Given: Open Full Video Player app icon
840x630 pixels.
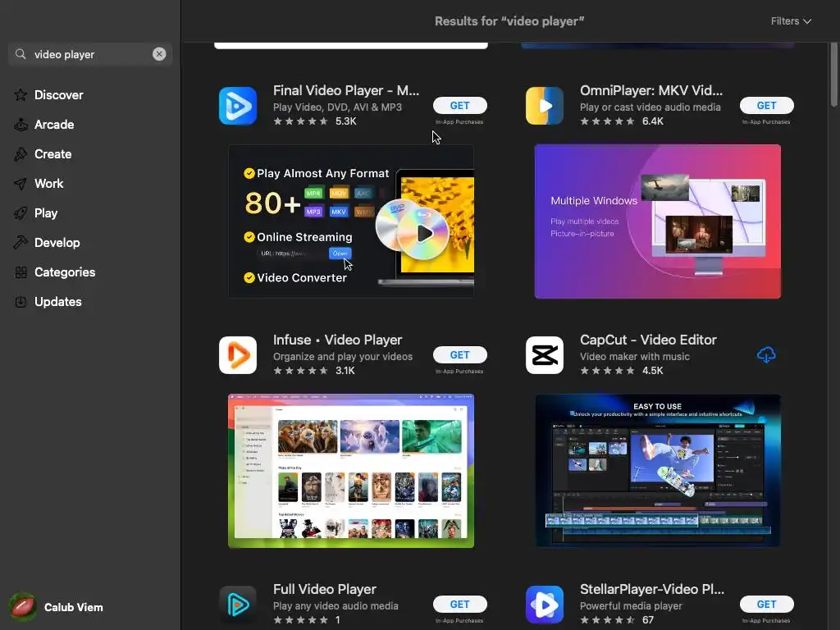Looking at the screenshot, I should point(238,605).
